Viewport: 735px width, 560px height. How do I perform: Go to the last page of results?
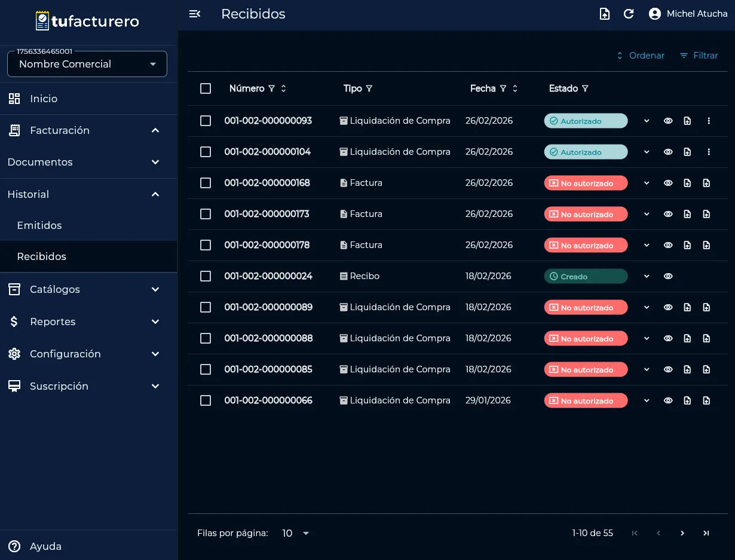pyautogui.click(x=706, y=533)
